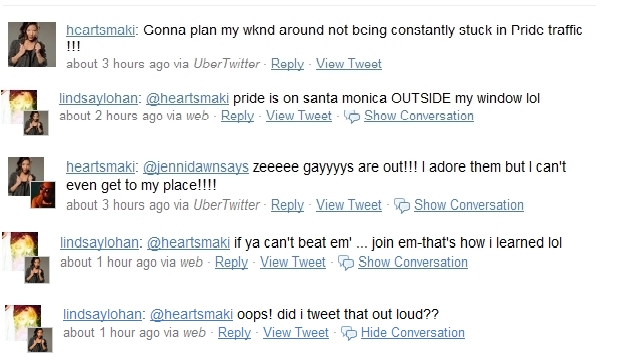
Task: Click conversation icon next to Hide Conversation
Action: point(349,333)
